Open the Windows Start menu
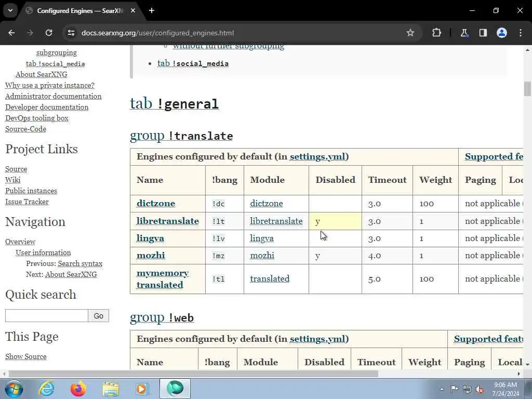532x399 pixels. [14, 389]
